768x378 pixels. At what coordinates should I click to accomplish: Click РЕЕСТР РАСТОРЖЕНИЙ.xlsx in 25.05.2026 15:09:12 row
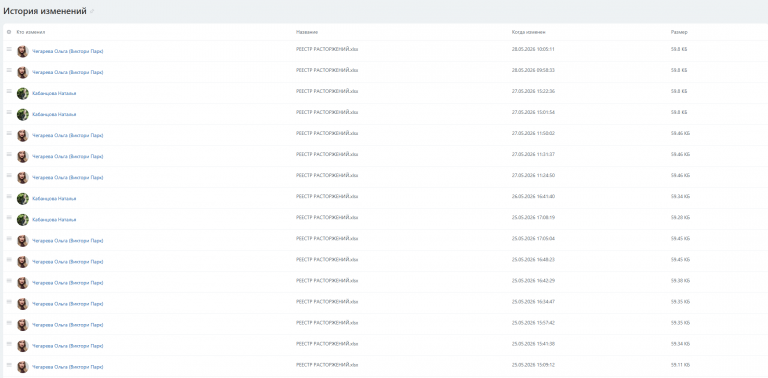(x=327, y=365)
